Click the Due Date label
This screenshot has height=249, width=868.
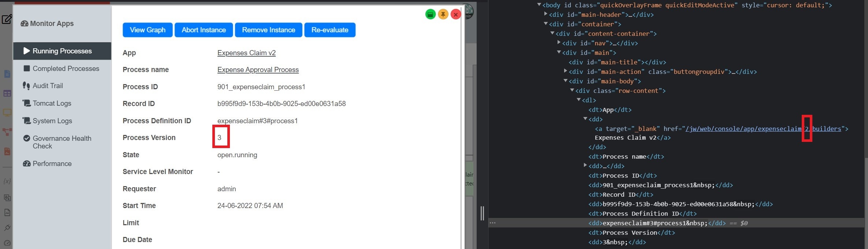pos(137,239)
